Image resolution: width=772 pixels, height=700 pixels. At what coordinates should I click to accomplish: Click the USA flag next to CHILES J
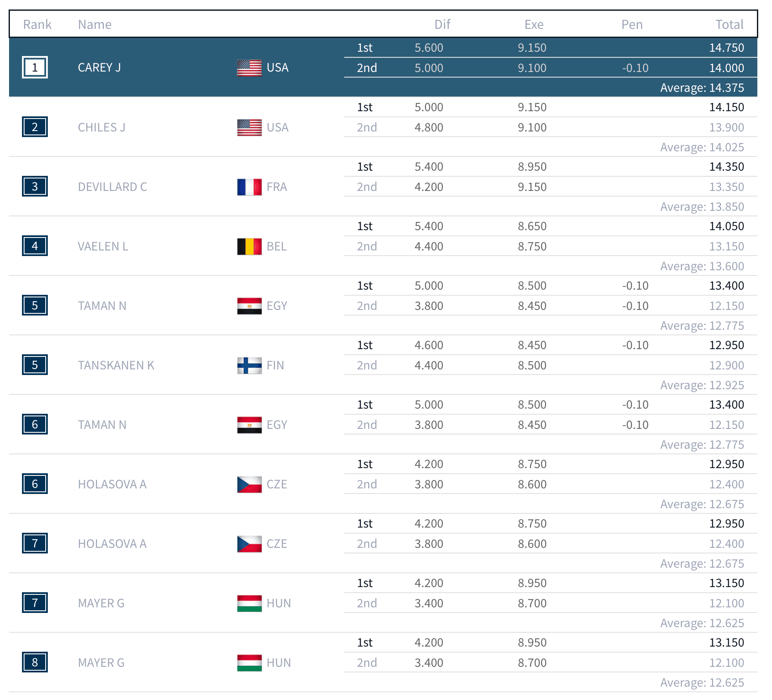pos(249,128)
